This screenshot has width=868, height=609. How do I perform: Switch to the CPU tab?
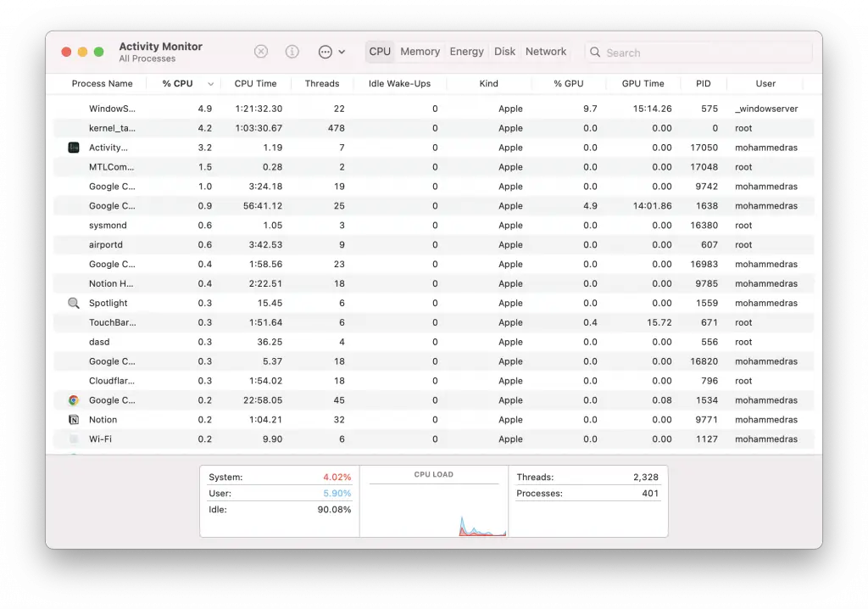pos(380,52)
